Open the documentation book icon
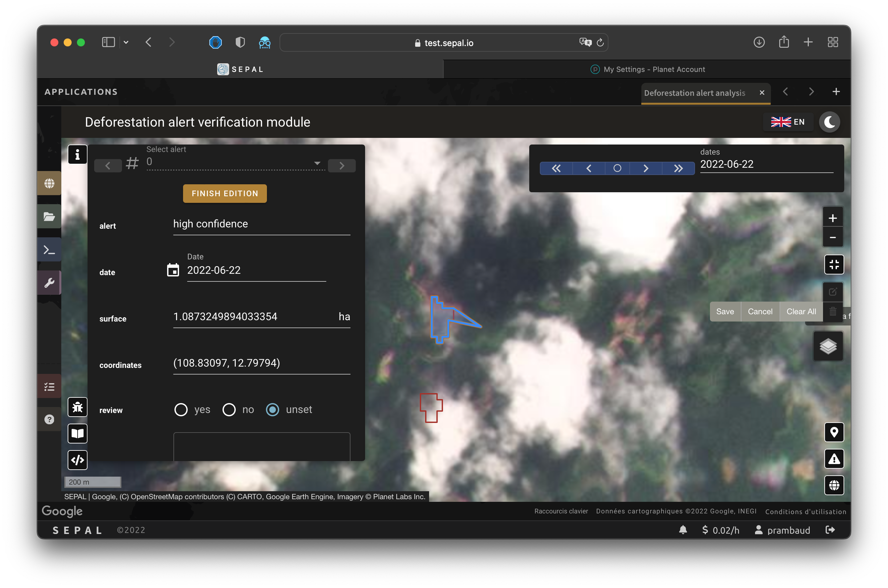Viewport: 888px width, 588px height. click(77, 434)
